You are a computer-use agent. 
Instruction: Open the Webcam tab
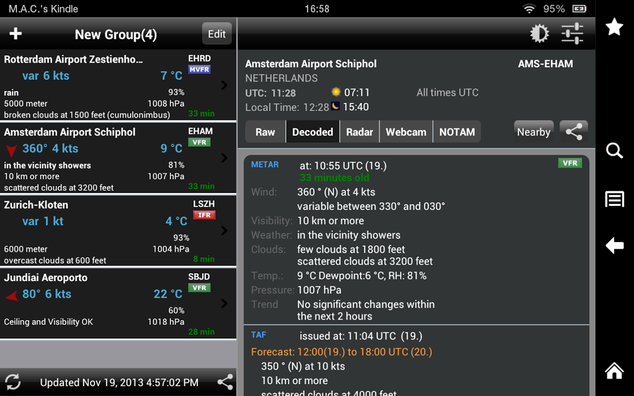click(406, 132)
